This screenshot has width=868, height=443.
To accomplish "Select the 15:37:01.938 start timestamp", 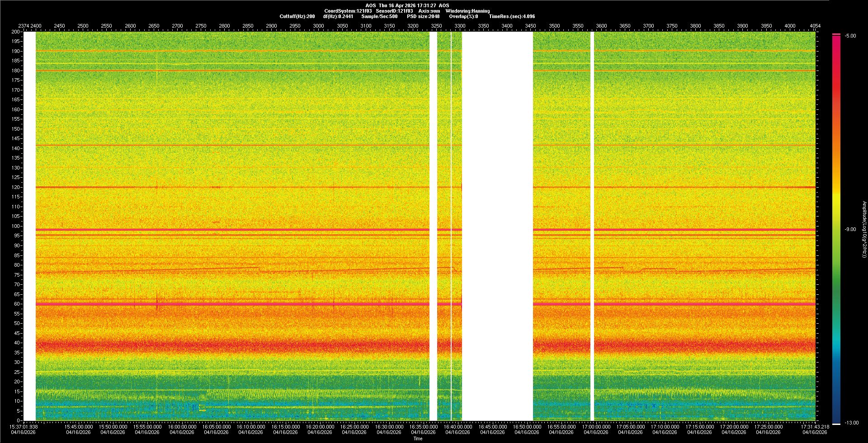I will (24, 427).
